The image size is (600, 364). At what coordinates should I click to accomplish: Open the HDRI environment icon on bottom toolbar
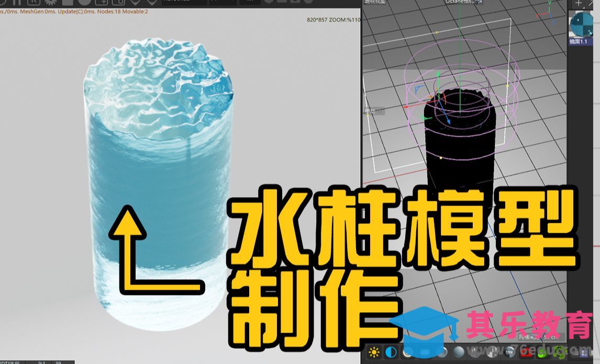[390, 352]
